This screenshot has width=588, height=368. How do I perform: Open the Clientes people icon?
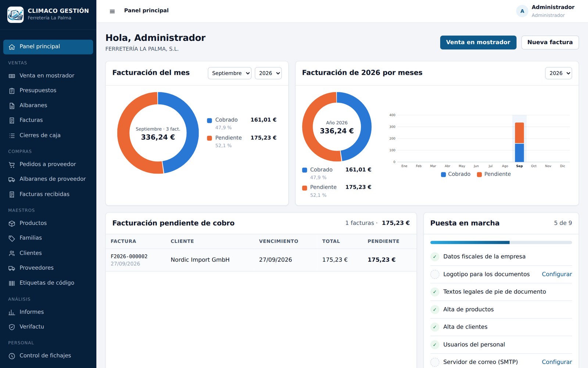tap(12, 253)
